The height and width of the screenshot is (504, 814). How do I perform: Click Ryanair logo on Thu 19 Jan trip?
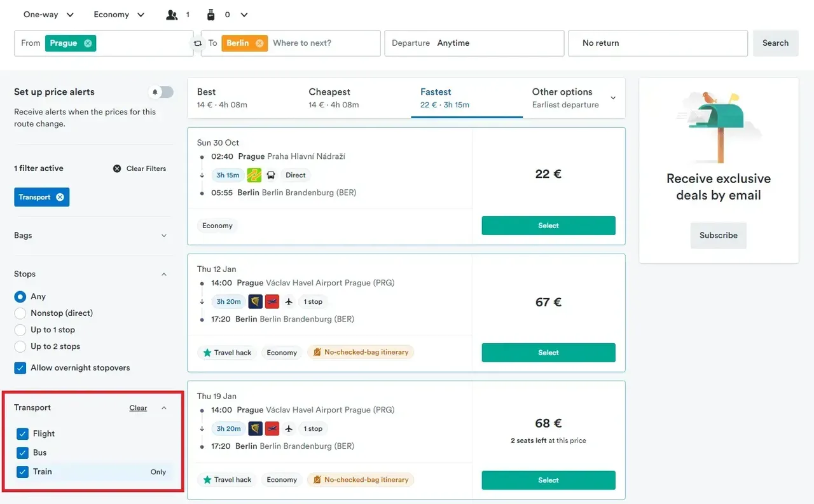pyautogui.click(x=256, y=428)
